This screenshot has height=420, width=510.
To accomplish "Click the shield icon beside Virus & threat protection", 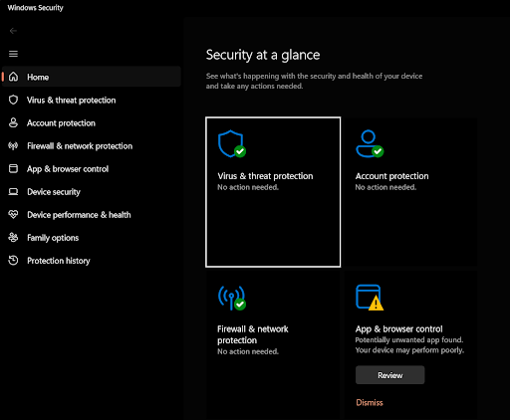I will coord(13,100).
